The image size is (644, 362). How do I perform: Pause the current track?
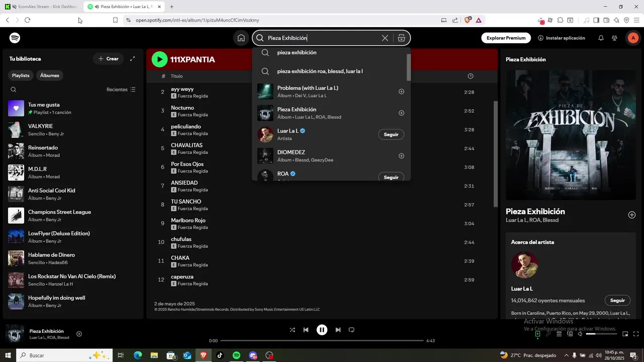[322, 330]
